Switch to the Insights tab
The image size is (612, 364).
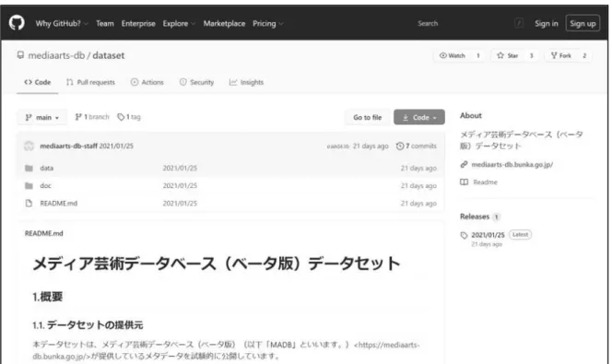click(246, 82)
